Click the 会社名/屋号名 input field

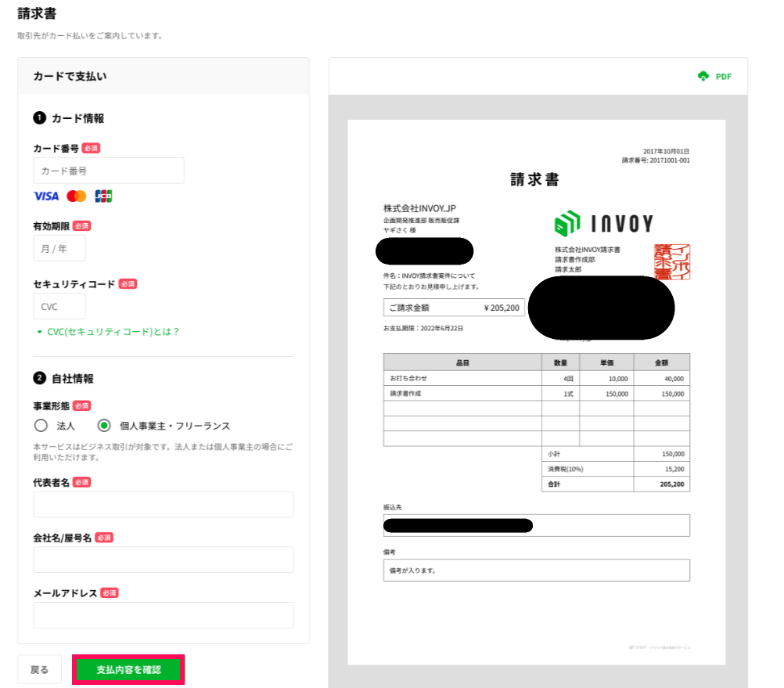pyautogui.click(x=163, y=560)
